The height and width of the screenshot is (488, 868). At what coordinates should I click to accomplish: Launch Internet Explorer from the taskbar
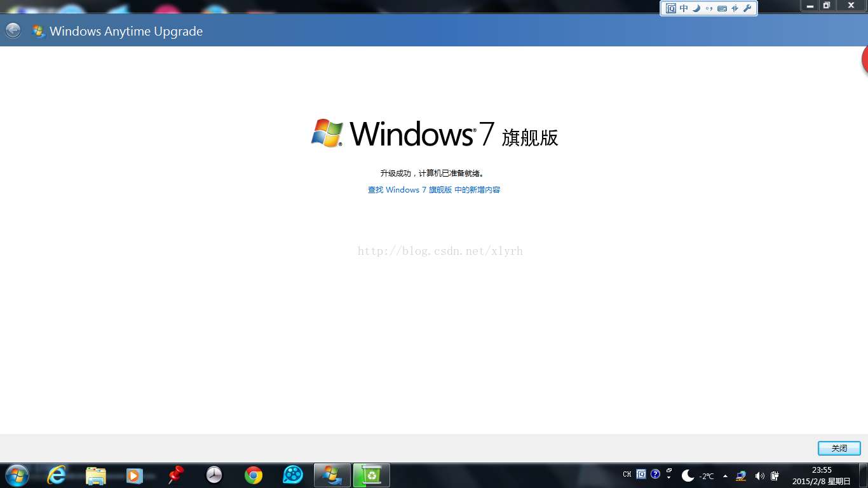click(57, 475)
